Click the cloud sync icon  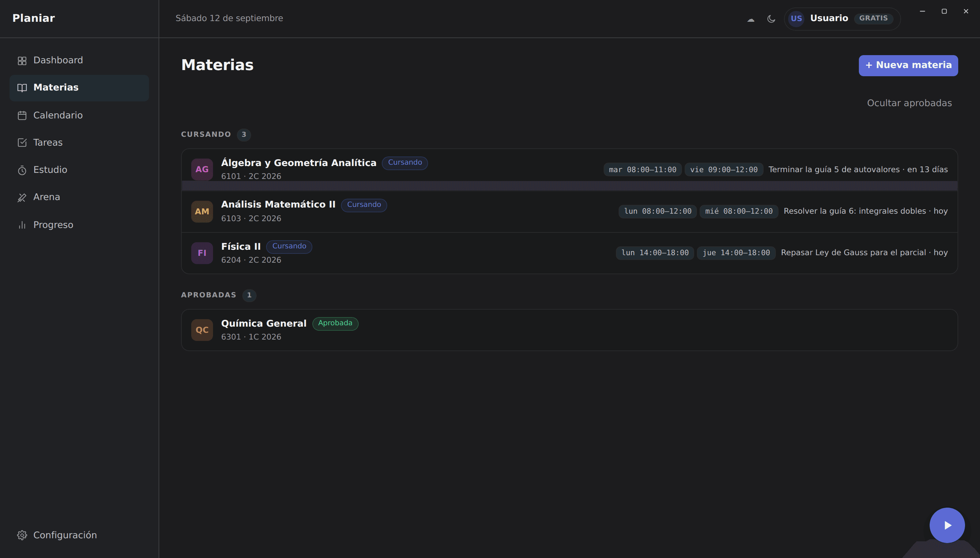(751, 19)
